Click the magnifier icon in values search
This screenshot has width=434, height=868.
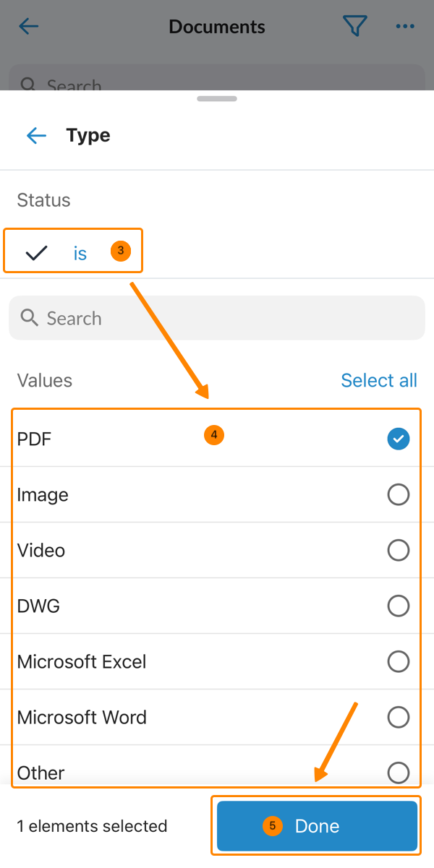click(30, 318)
